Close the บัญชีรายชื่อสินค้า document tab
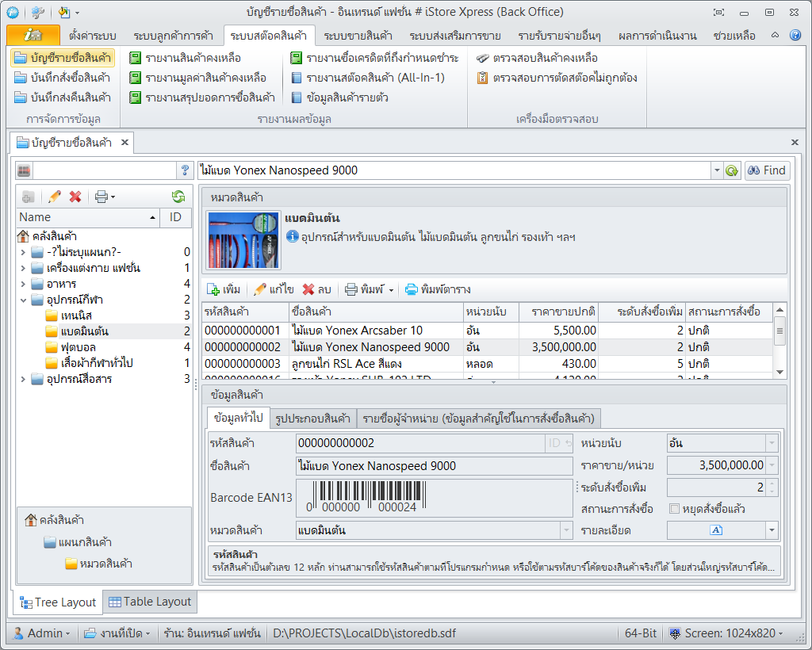812x650 pixels. click(x=124, y=143)
